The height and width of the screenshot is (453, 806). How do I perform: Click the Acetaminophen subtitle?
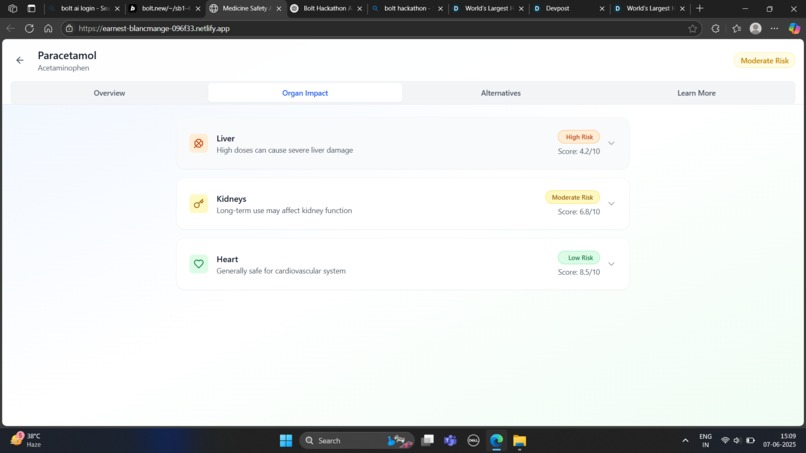[x=63, y=68]
